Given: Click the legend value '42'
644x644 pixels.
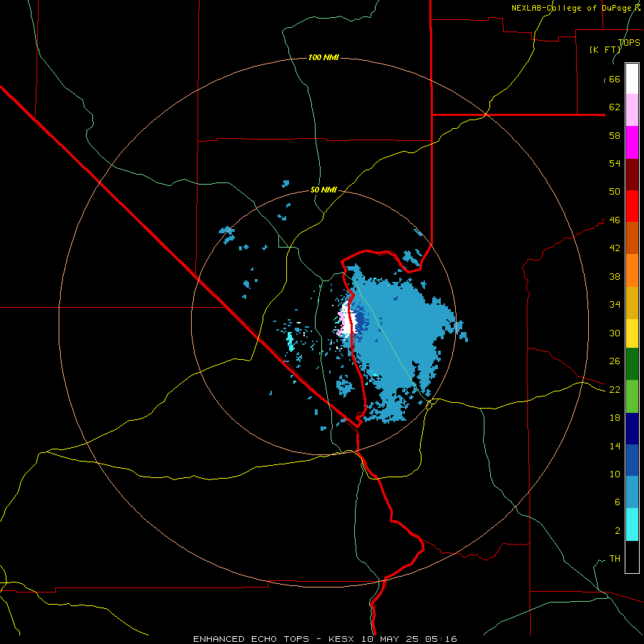Looking at the screenshot, I should pyautogui.click(x=615, y=248).
